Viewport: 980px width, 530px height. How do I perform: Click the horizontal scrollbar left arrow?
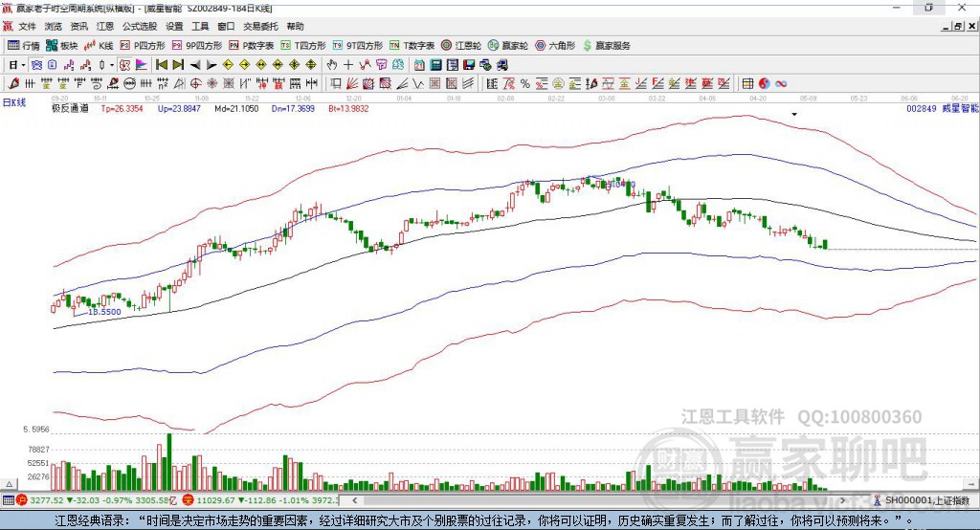(354, 500)
